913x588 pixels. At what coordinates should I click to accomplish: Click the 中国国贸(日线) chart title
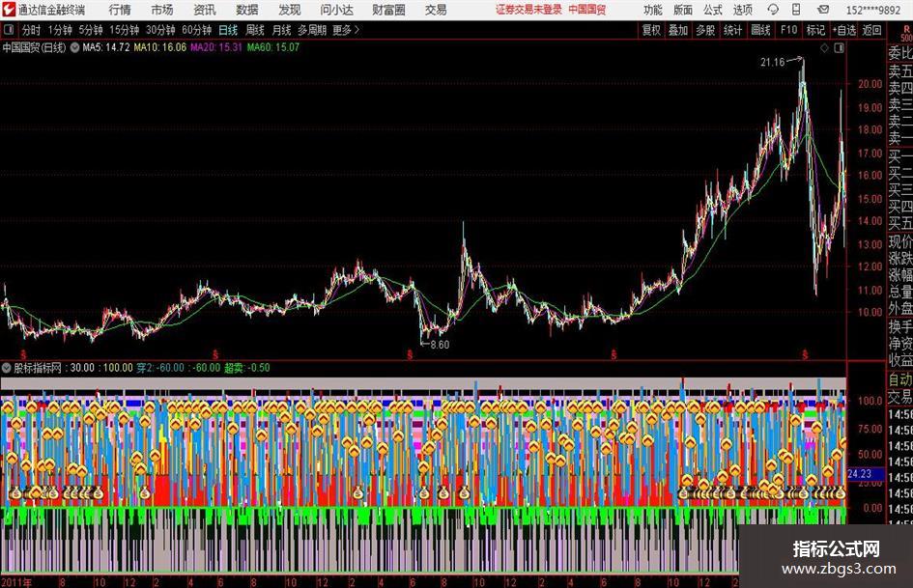point(35,47)
